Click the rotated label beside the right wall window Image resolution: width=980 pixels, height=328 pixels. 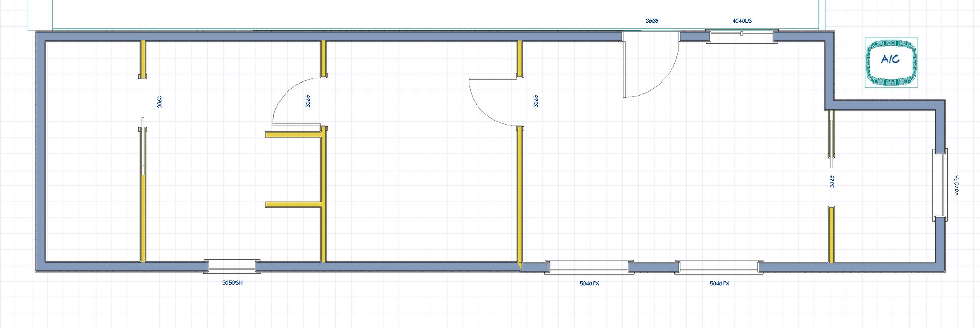pos(956,185)
